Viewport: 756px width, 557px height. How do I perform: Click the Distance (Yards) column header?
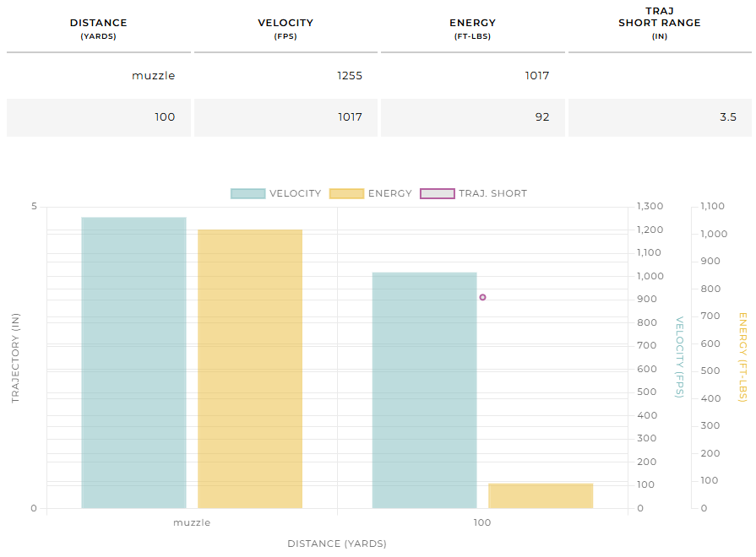coord(98,29)
